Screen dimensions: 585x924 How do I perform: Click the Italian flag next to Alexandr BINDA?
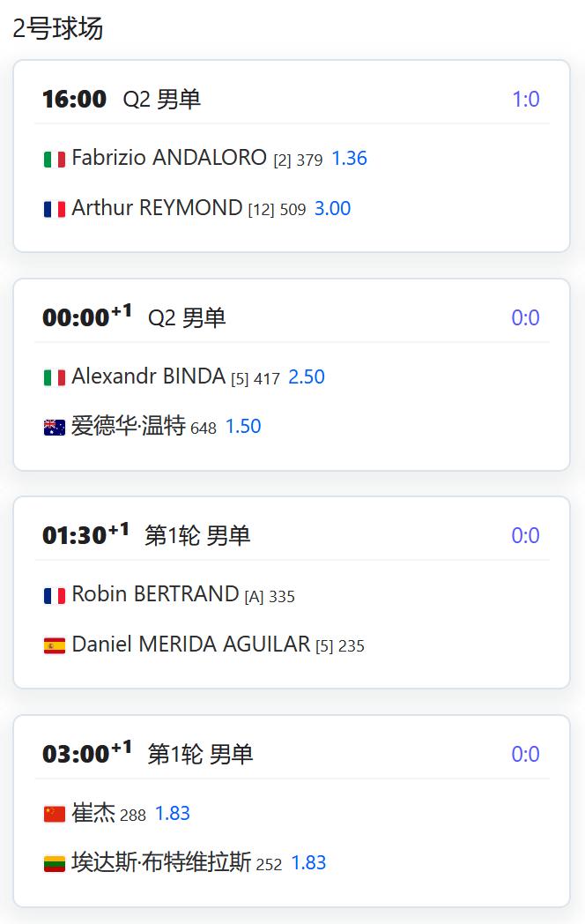pyautogui.click(x=55, y=377)
